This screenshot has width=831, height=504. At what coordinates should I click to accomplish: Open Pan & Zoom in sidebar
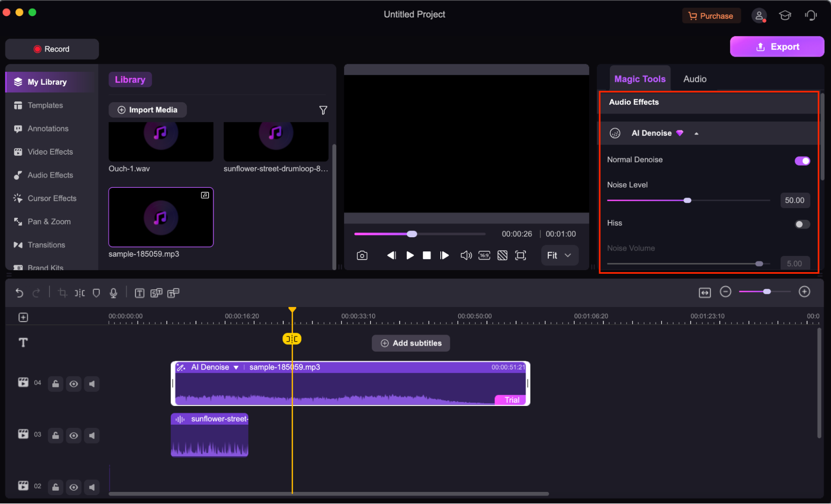pyautogui.click(x=49, y=221)
